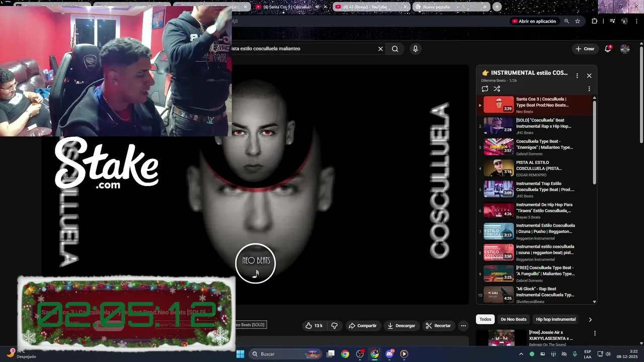The image size is (644, 362).
Task: Select the Todos filter chip
Action: pos(486,319)
